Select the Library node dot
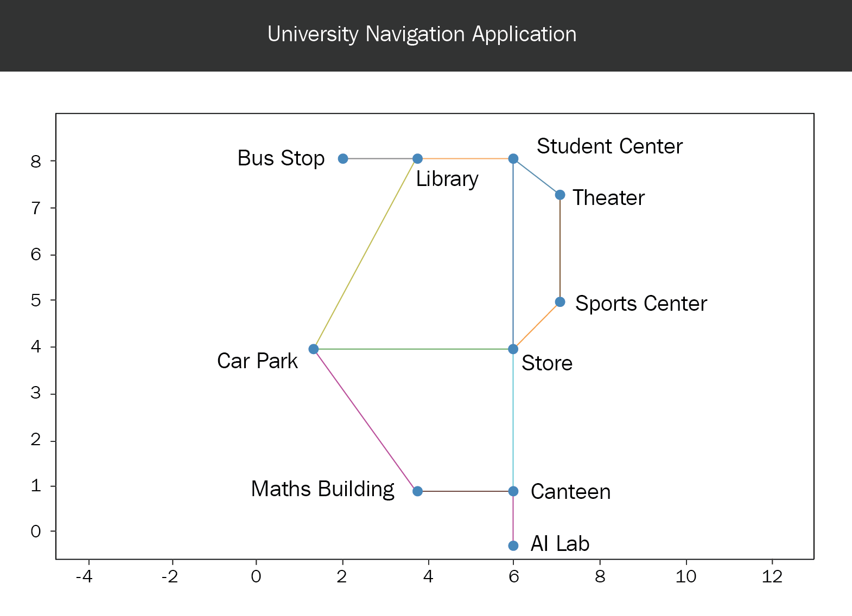This screenshot has width=852, height=616. click(417, 159)
